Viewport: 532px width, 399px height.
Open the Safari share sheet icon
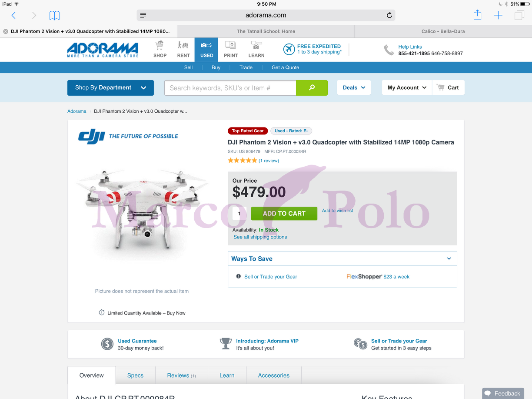tap(477, 15)
